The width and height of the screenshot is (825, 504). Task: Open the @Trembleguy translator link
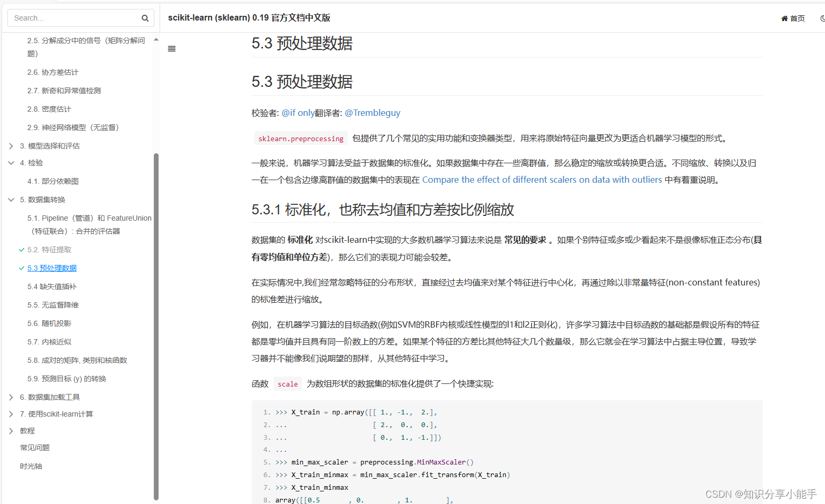point(372,113)
